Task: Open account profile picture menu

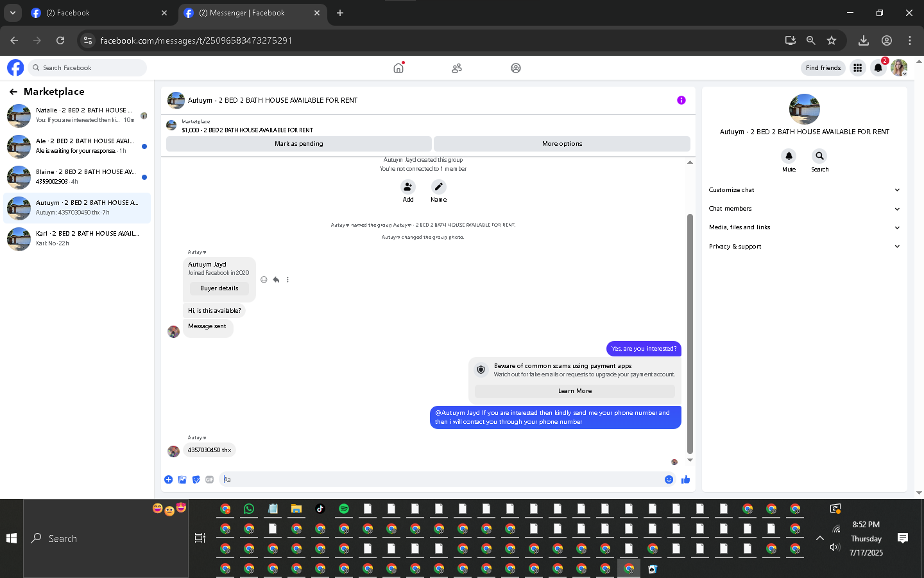Action: [x=899, y=67]
